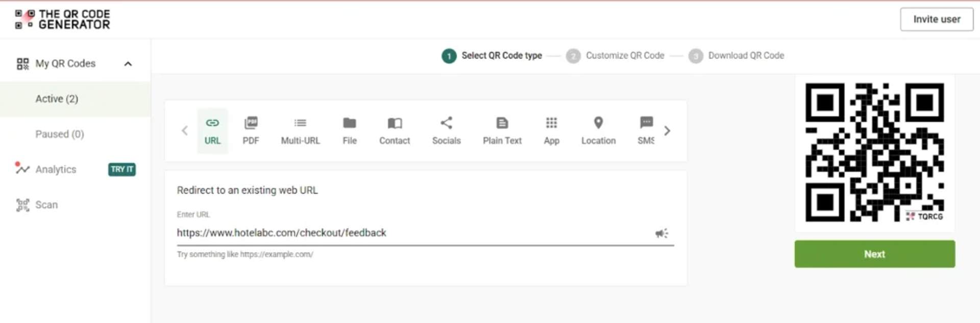Select the File QR code type
The image size is (980, 323).
[x=350, y=131]
